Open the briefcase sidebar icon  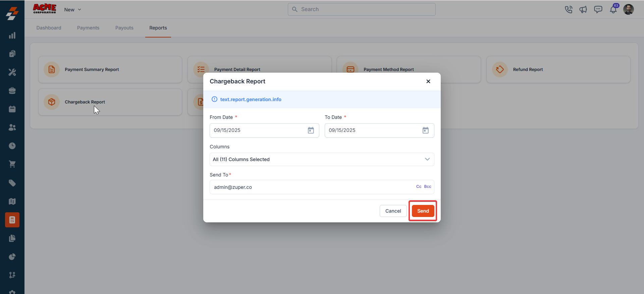point(12,91)
